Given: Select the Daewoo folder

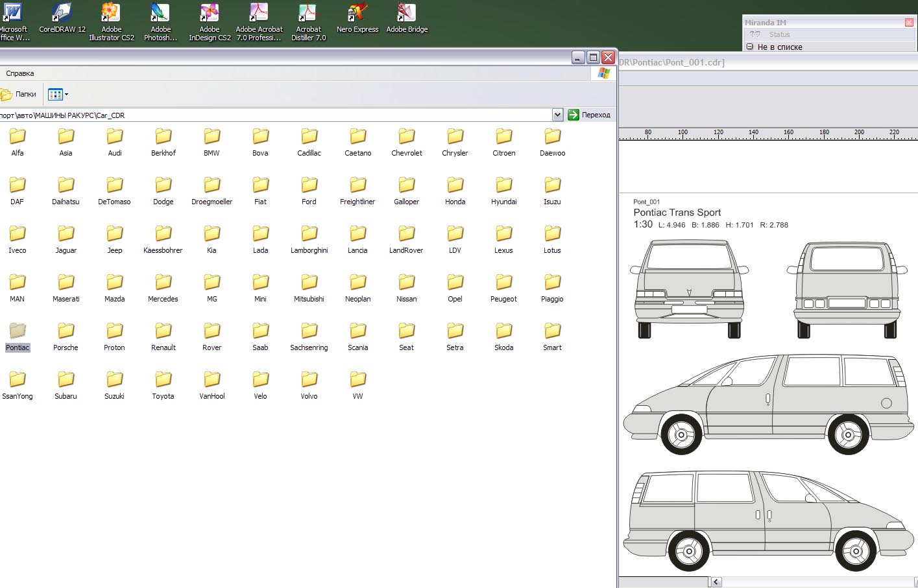Looking at the screenshot, I should [552, 143].
